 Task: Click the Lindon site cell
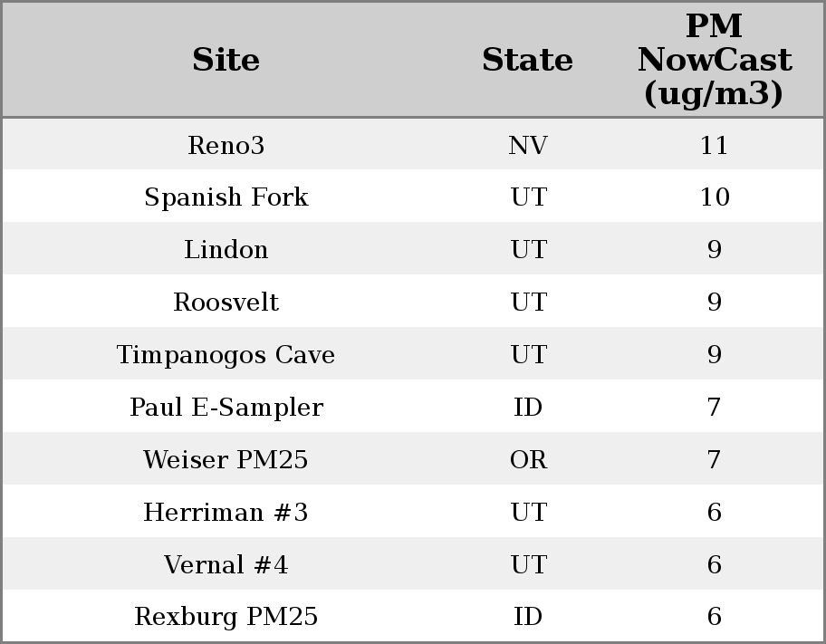coord(226,250)
